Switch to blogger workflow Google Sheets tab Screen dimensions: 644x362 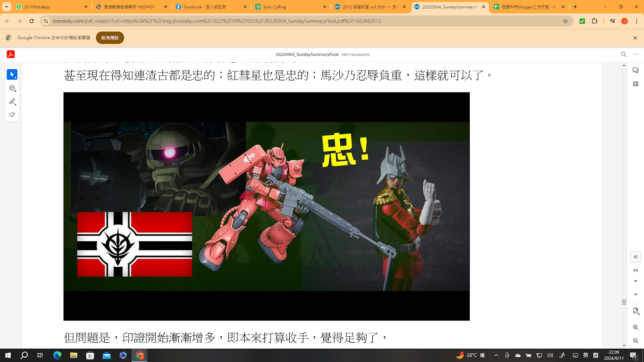pyautogui.click(x=529, y=7)
